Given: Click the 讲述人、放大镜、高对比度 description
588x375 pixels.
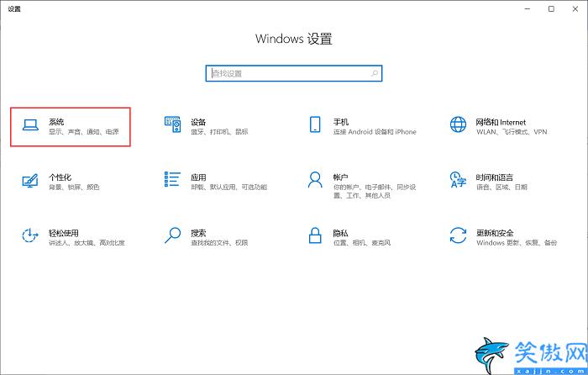Looking at the screenshot, I should tap(87, 243).
